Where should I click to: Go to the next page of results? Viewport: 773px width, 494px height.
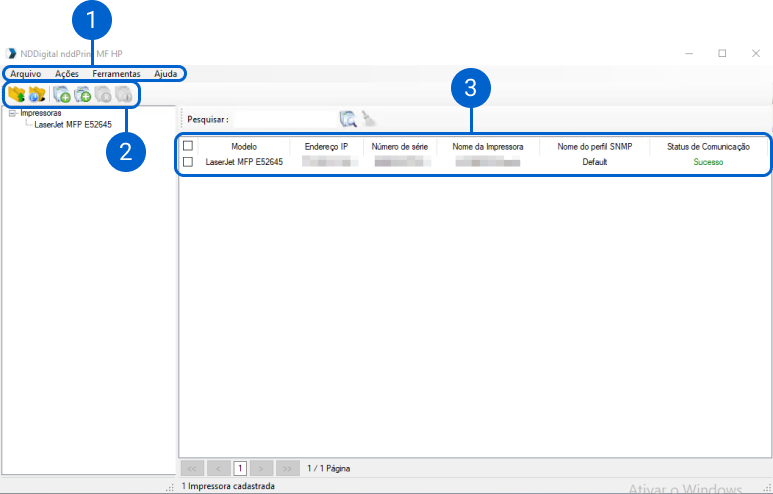(x=262, y=468)
